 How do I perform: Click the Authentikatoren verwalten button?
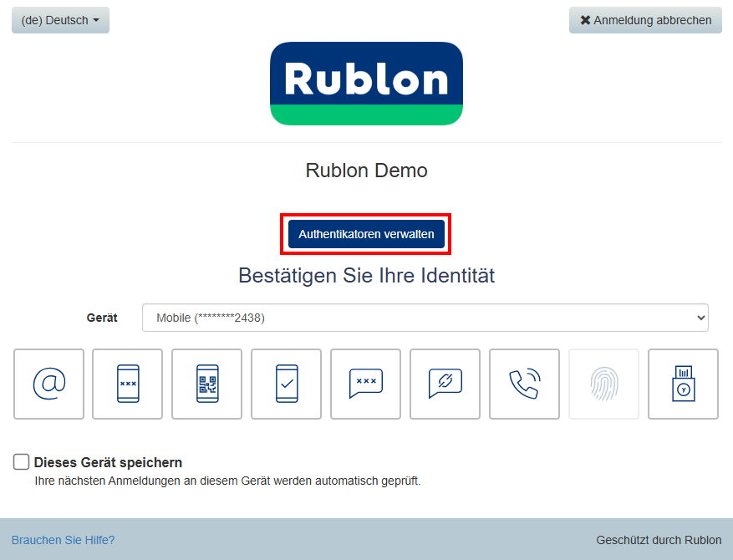tap(366, 234)
